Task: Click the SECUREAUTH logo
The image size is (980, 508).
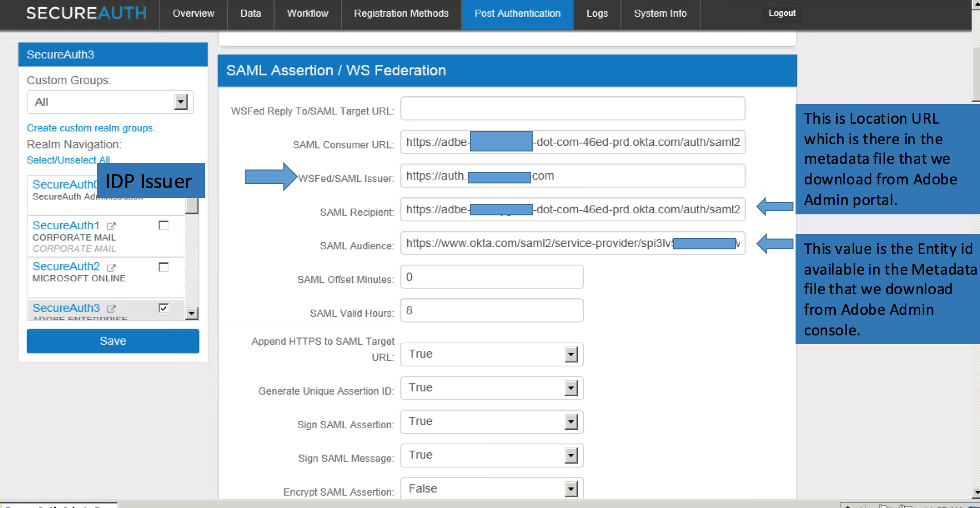Action: 86,13
